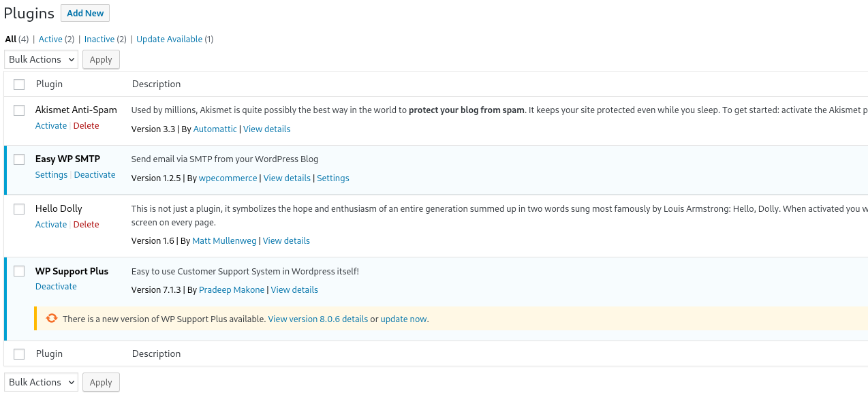Toggle the WP Support Plus checkbox
The height and width of the screenshot is (395, 868).
point(19,272)
